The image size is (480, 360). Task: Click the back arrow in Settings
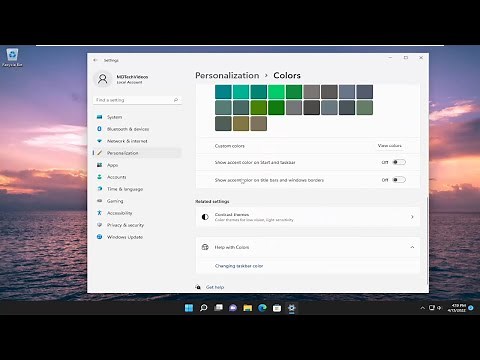[95, 60]
